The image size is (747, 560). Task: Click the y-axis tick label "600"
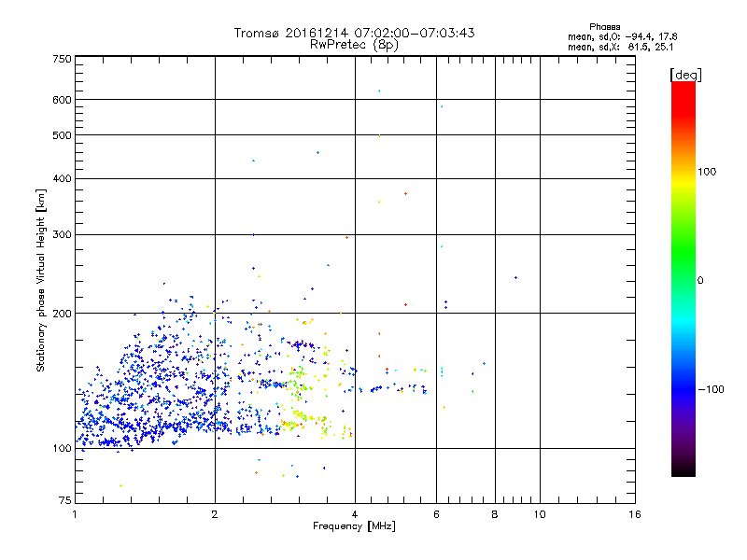[62, 100]
